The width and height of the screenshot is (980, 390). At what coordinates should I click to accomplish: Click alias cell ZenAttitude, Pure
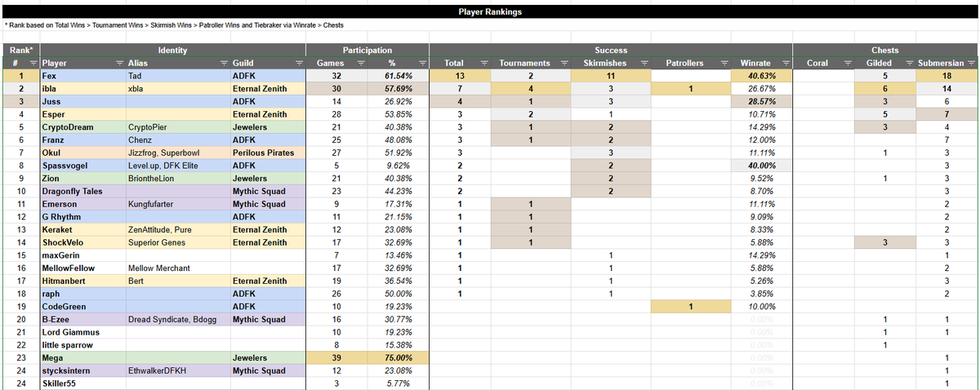(178, 229)
